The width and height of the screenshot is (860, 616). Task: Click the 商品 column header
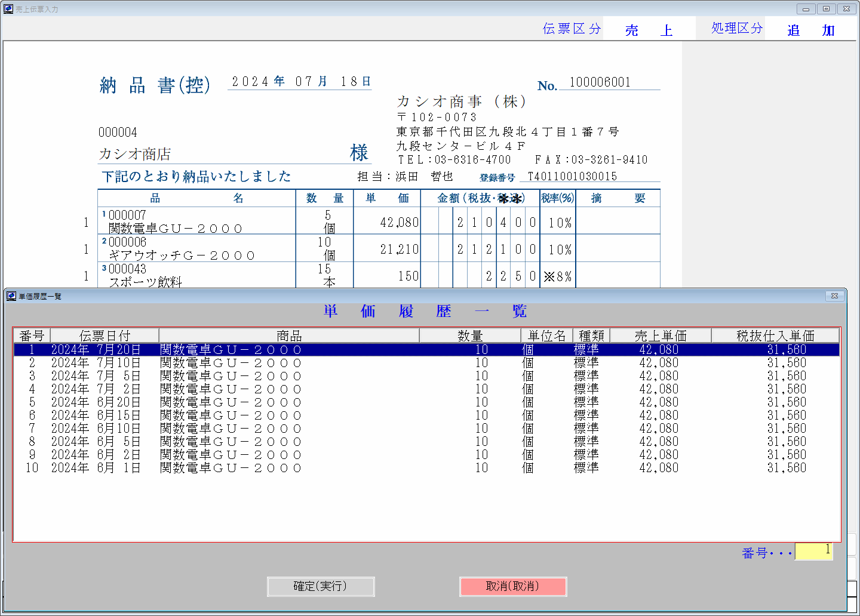point(289,335)
